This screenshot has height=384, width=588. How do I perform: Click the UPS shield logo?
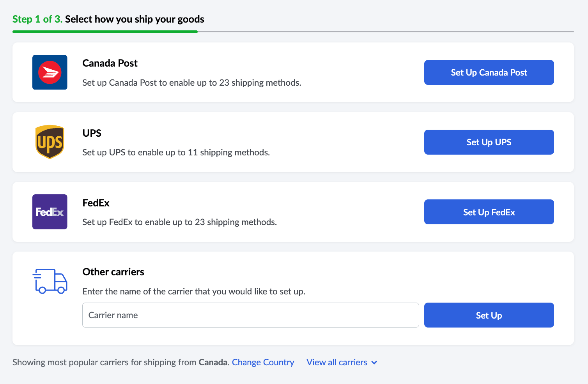pos(50,142)
